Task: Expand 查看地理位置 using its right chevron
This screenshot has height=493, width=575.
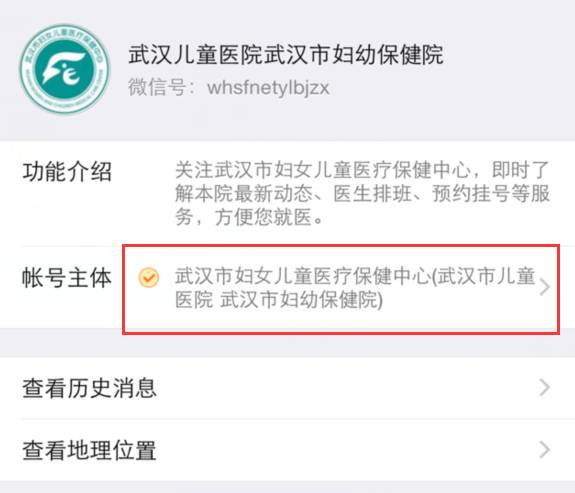Action: pyautogui.click(x=545, y=450)
